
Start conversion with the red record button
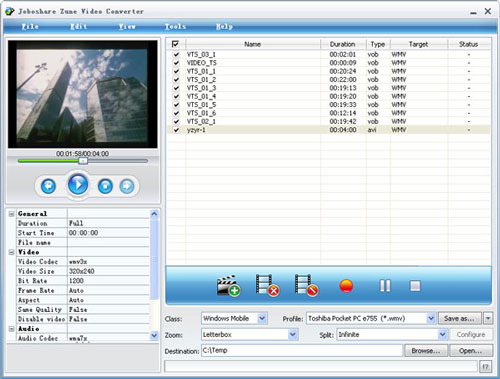pos(346,286)
